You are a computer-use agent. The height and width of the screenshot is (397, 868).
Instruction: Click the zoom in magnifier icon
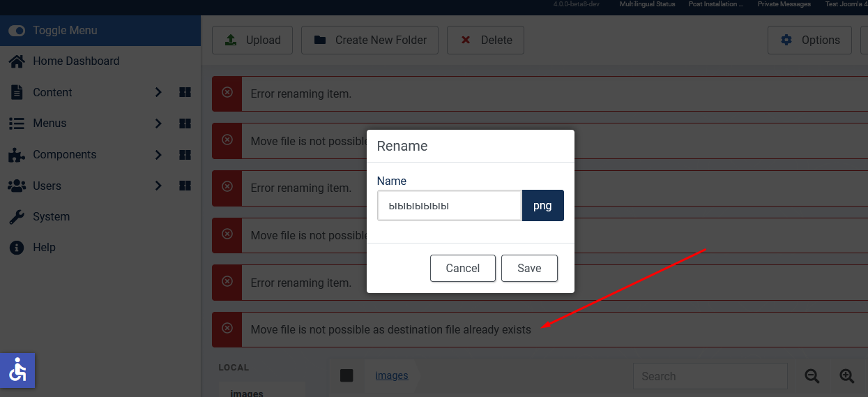click(847, 376)
